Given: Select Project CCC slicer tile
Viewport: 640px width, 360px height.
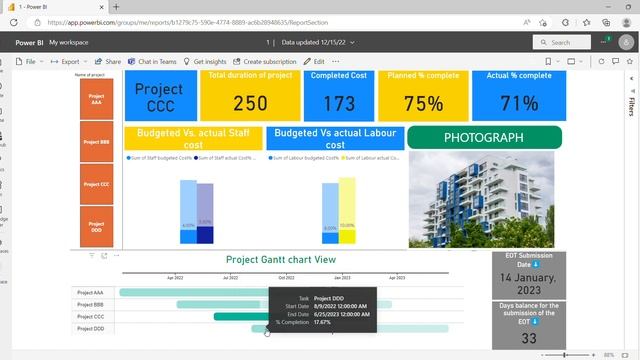Looking at the screenshot, I should tap(97, 184).
